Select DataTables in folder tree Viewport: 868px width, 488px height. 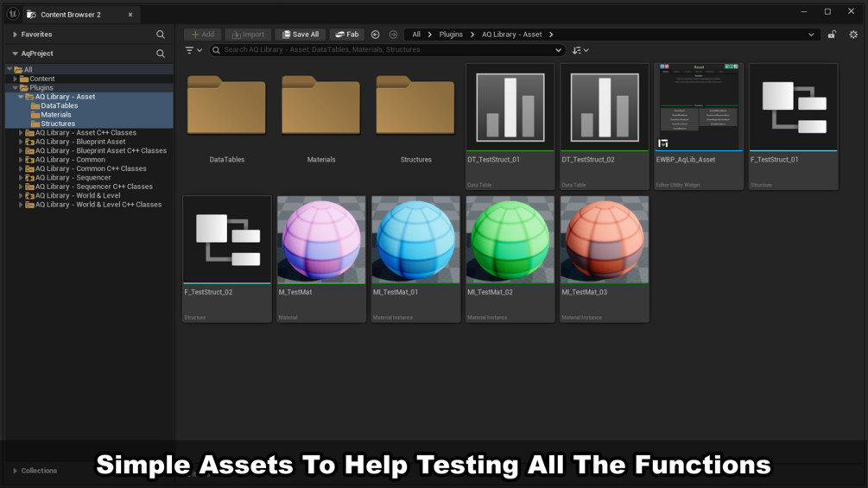pyautogui.click(x=60, y=105)
